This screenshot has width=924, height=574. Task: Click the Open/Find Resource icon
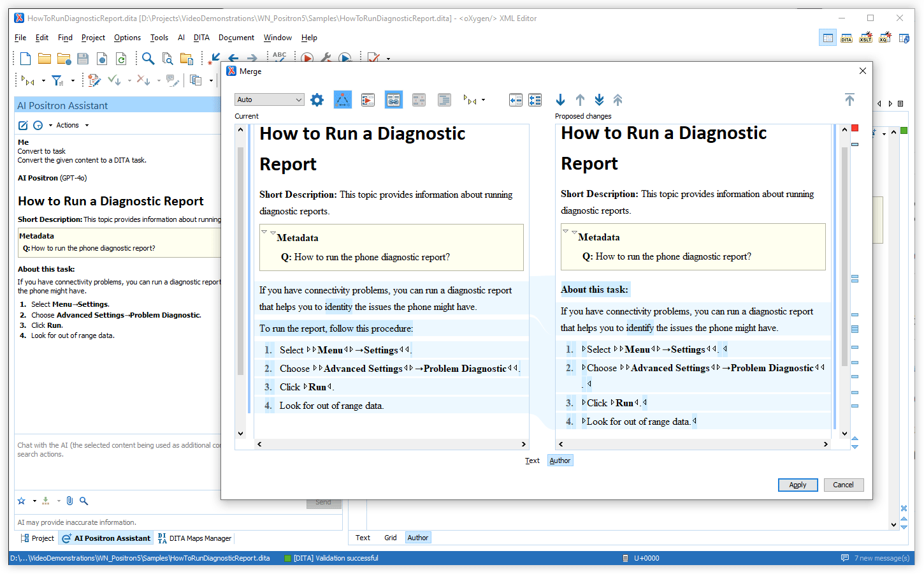pos(187,59)
